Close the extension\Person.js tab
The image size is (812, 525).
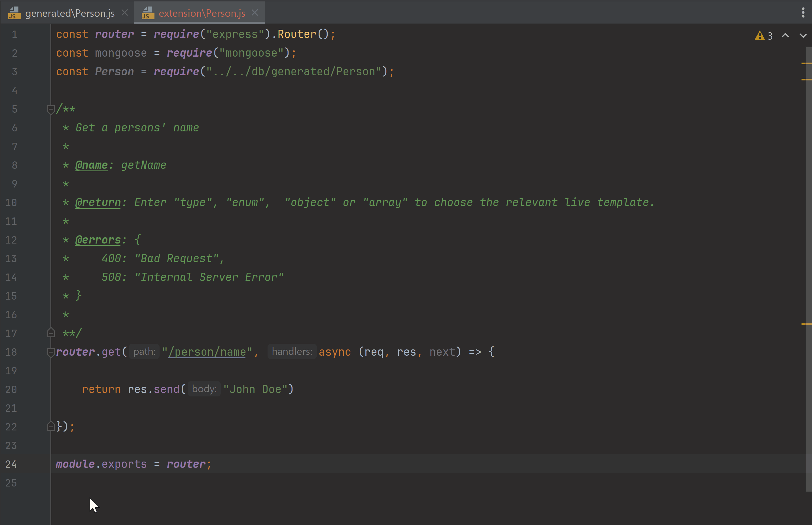pyautogui.click(x=255, y=13)
